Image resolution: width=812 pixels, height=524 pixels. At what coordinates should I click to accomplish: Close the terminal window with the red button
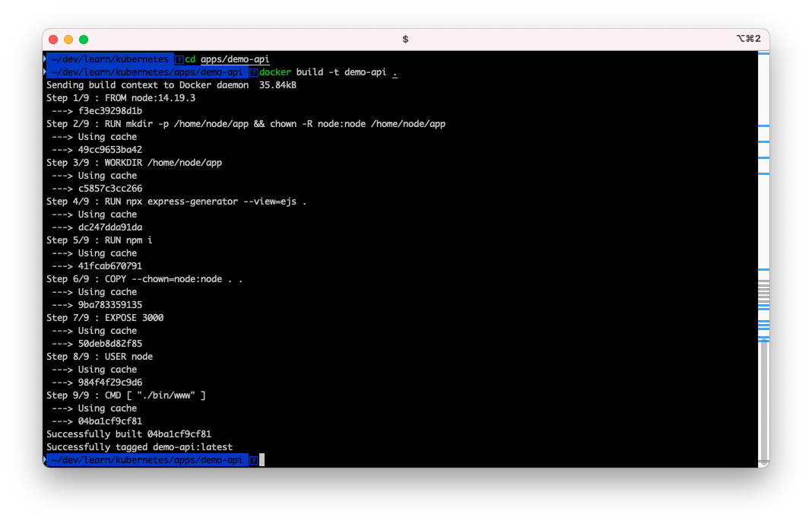click(x=53, y=40)
